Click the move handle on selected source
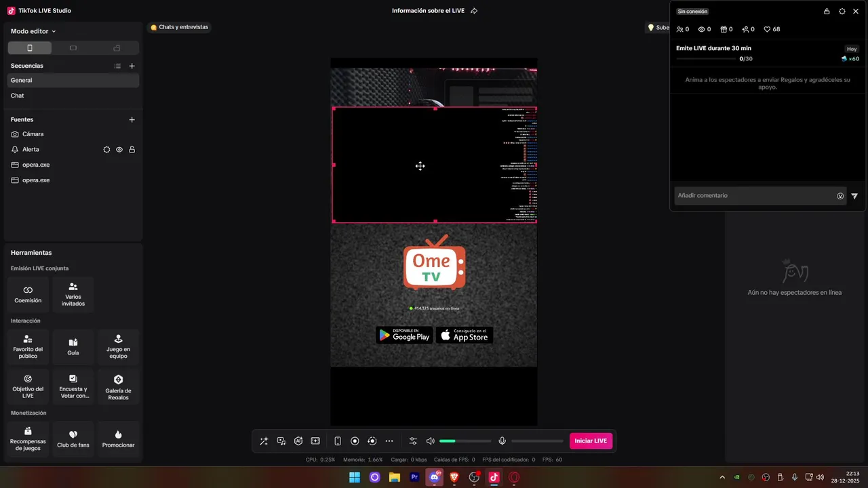 420,166
